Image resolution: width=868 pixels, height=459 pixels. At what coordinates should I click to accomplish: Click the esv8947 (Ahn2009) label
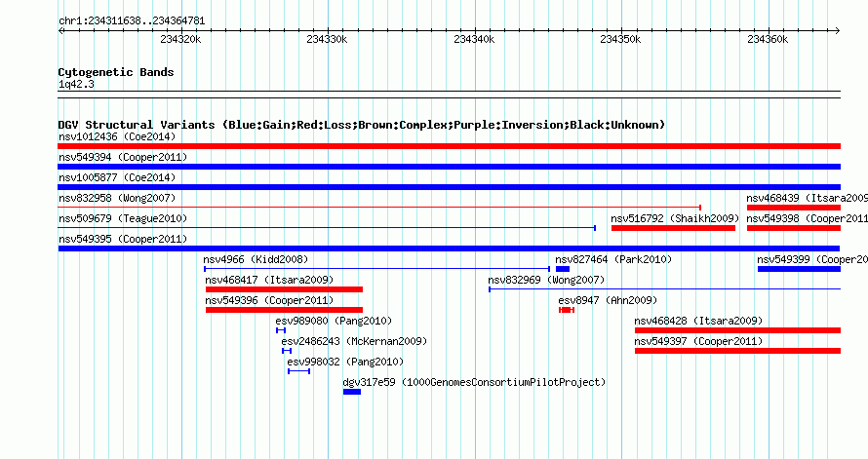608,300
